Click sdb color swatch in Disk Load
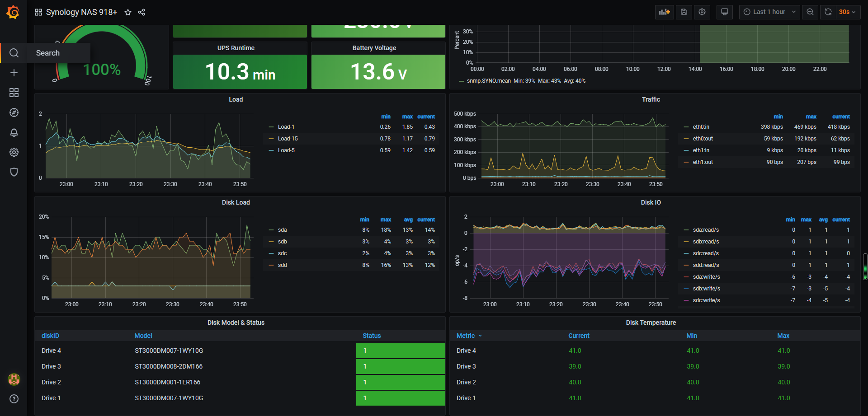This screenshot has width=868, height=416. [x=271, y=242]
